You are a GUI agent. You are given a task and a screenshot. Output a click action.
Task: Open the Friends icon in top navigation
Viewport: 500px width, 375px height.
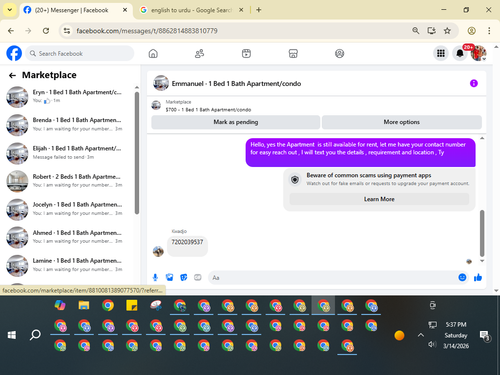pos(199,53)
